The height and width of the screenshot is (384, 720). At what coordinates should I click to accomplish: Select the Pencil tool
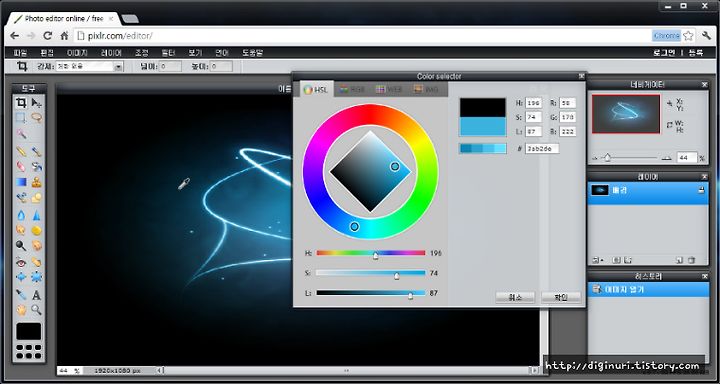(x=21, y=151)
